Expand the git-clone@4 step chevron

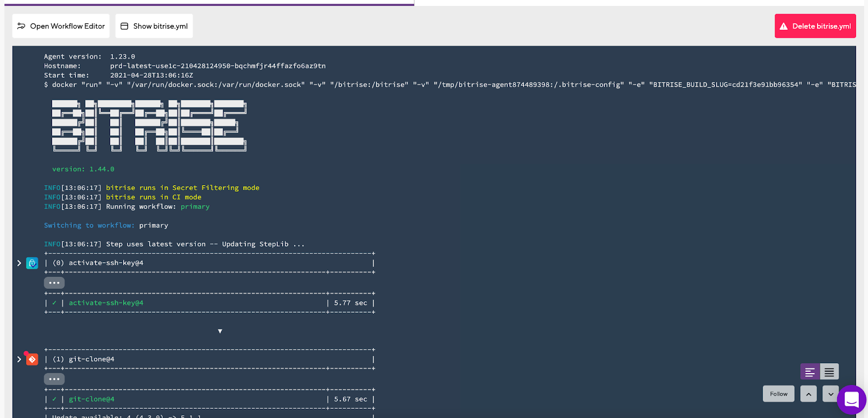[19, 359]
